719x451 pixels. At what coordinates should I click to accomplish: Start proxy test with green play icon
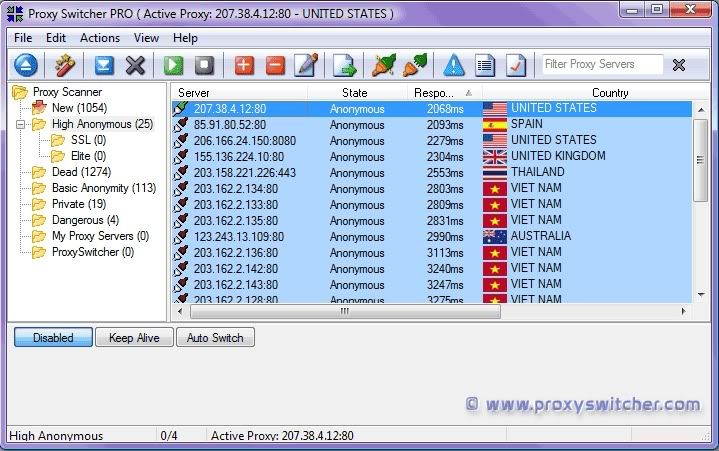(173, 65)
